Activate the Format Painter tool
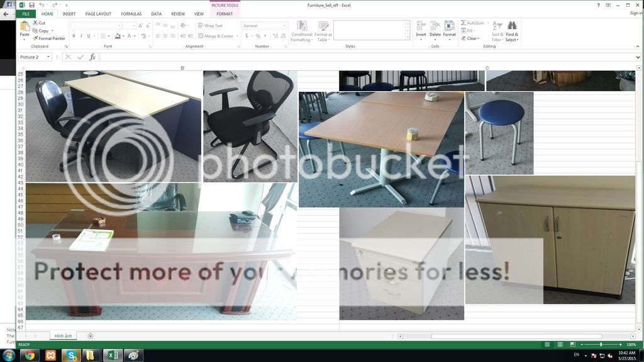The image size is (644, 362). [x=49, y=38]
